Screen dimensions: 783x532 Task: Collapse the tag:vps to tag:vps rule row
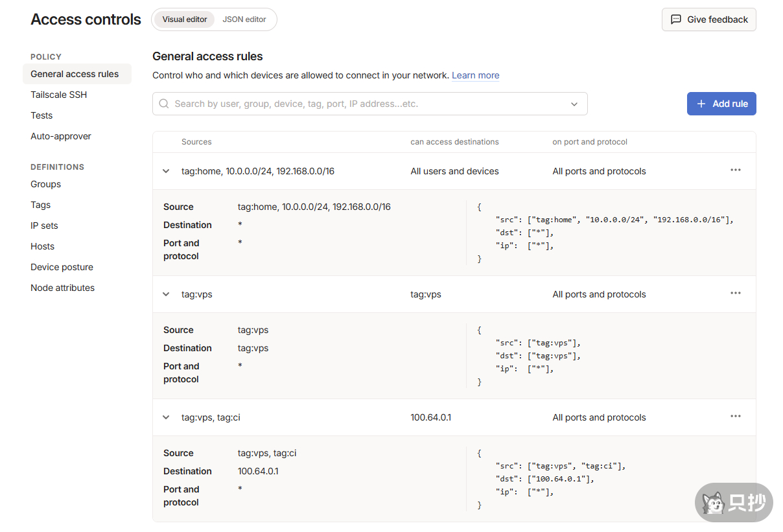[166, 294]
